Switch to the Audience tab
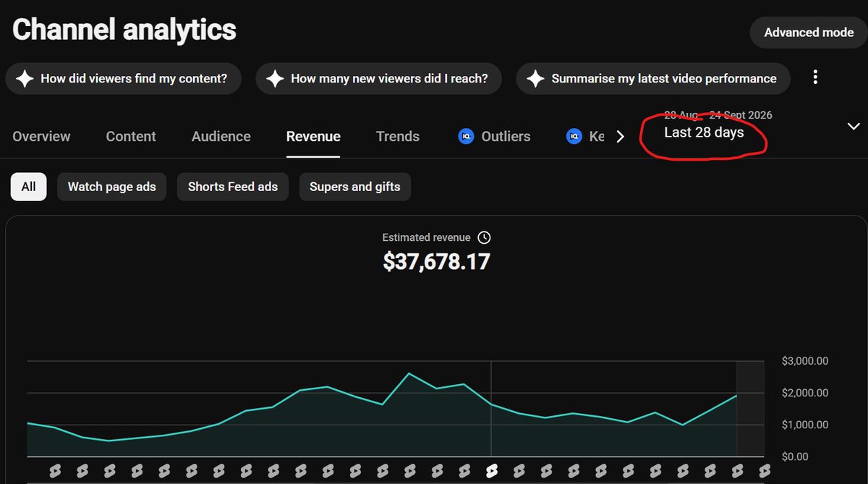The width and height of the screenshot is (868, 484). click(x=221, y=136)
